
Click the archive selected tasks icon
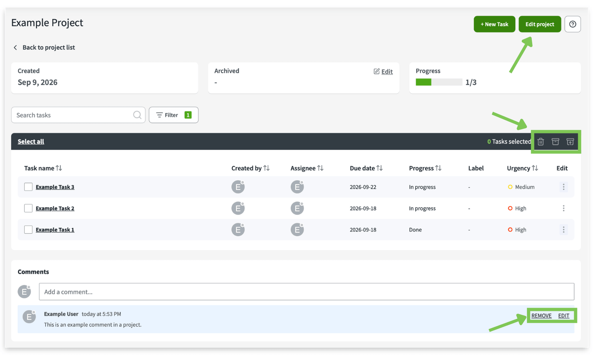(x=555, y=142)
